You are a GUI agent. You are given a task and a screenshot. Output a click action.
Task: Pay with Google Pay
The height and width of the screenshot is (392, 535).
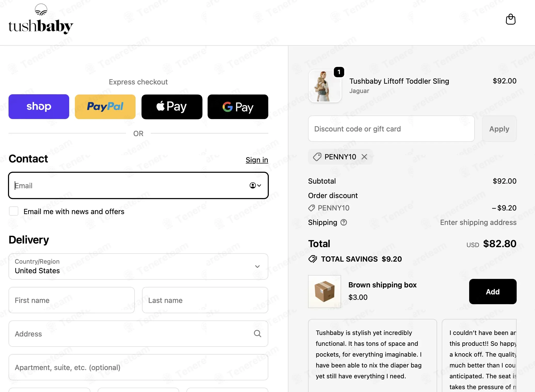(x=238, y=107)
